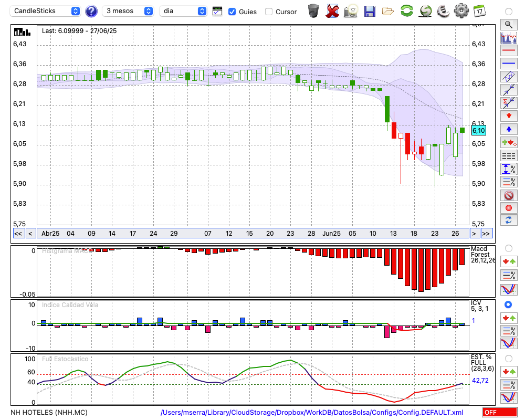Open the help question mark button
525x420 pixels.
[x=91, y=12]
